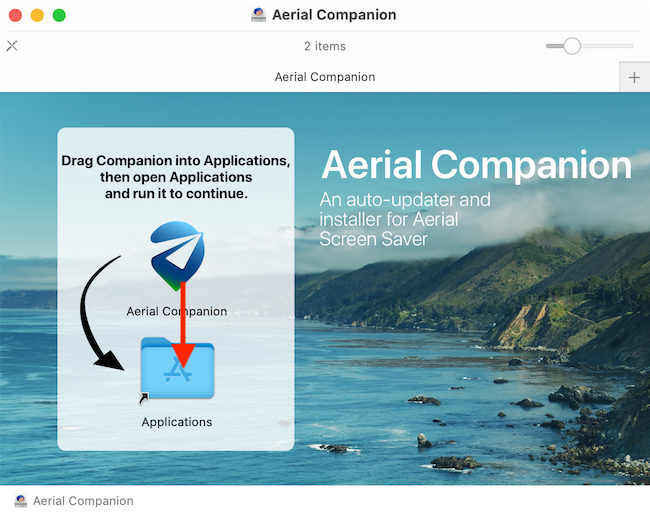Click the Aerial Companion window title

point(334,15)
